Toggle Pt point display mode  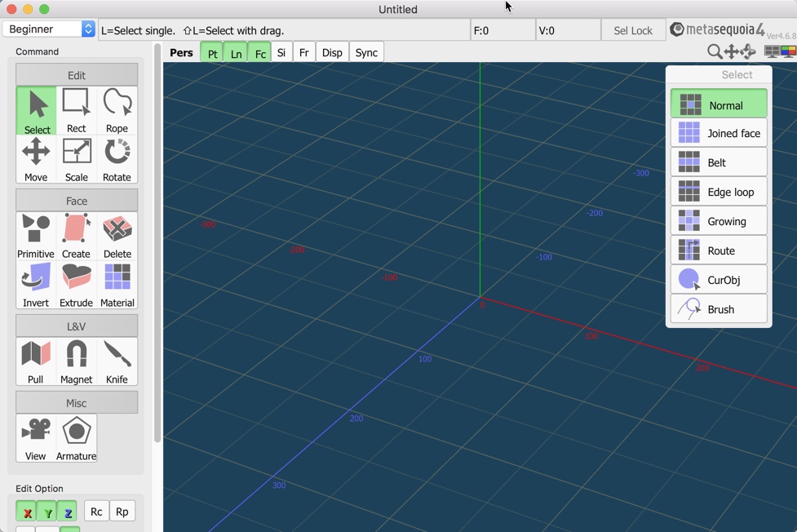coord(210,51)
